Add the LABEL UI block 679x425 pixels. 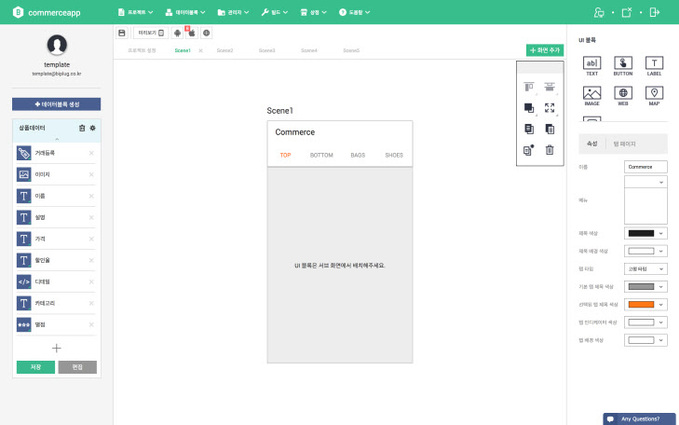point(654,66)
